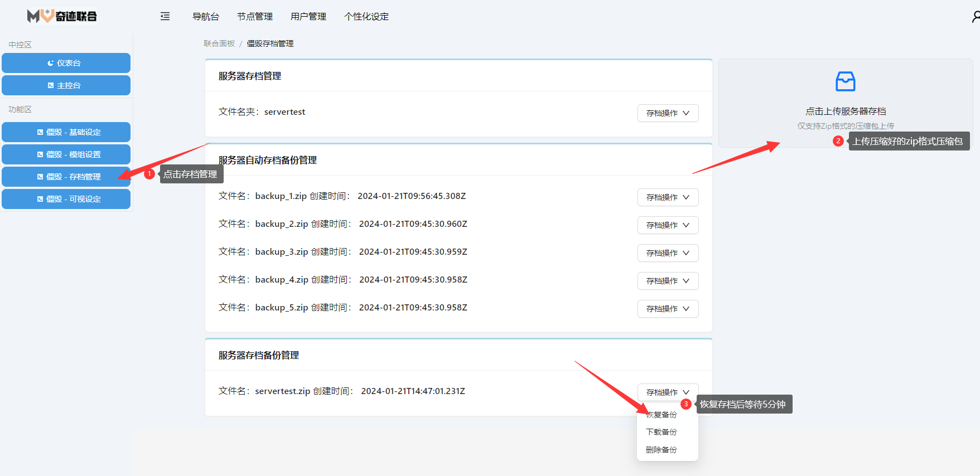
Task: Click the upload inbox icon
Action: [x=845, y=81]
